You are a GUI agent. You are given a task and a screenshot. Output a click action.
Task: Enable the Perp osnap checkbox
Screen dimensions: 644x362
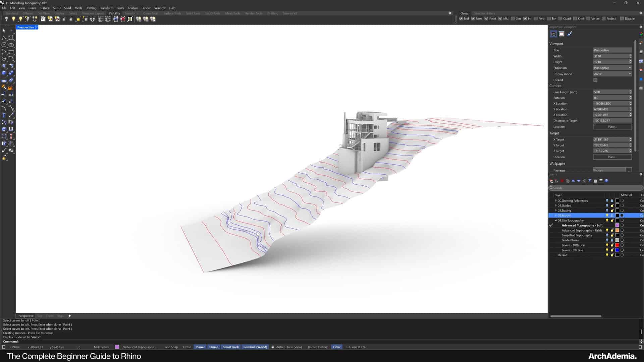pyautogui.click(x=536, y=19)
